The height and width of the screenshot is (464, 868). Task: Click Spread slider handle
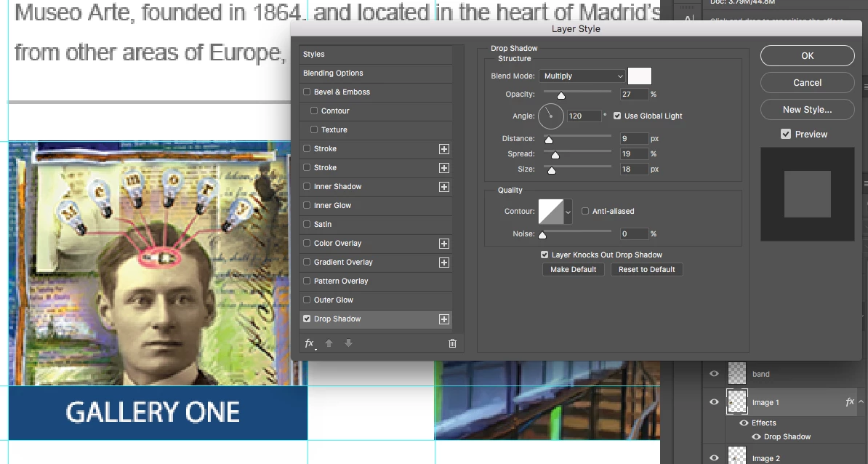[x=555, y=156]
